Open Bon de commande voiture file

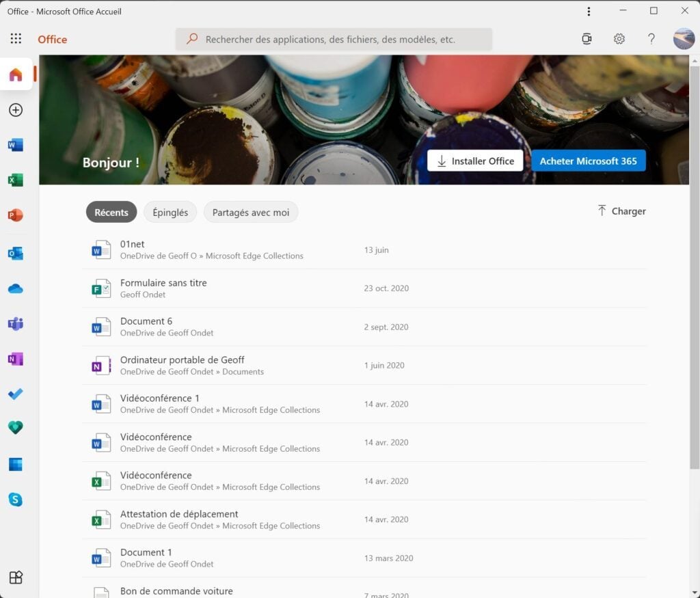click(x=364, y=588)
